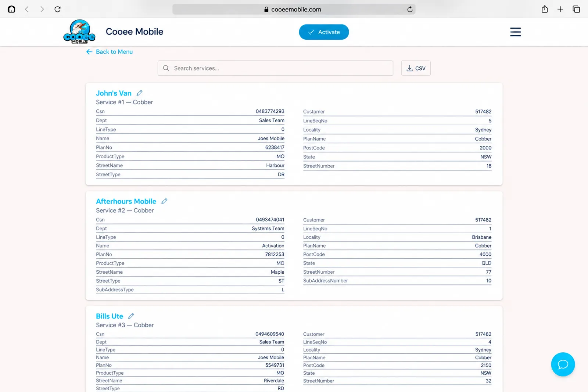Viewport: 588px width, 392px height.
Task: Edit the Afterhours Mobile service name
Action: coord(164,201)
